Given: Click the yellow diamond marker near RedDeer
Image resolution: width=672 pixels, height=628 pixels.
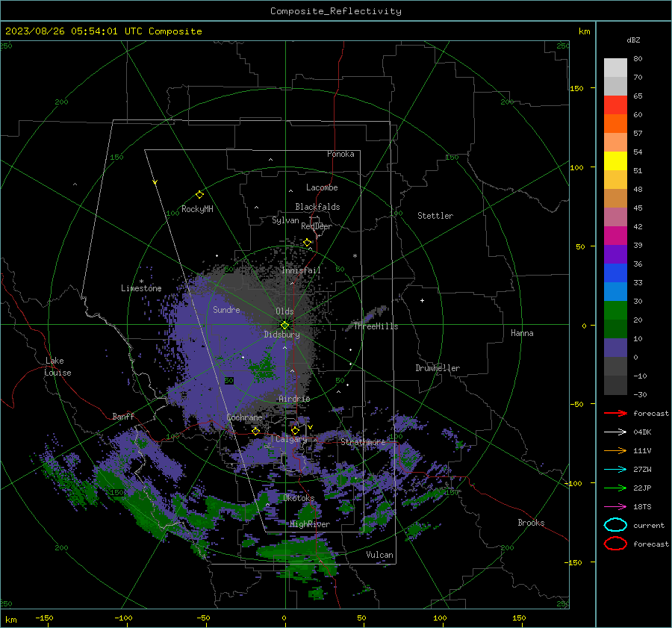Looking at the screenshot, I should [x=307, y=243].
